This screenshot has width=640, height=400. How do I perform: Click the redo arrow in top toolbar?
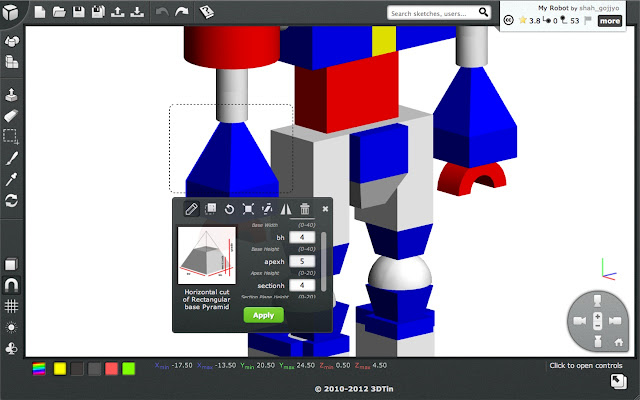tap(181, 13)
